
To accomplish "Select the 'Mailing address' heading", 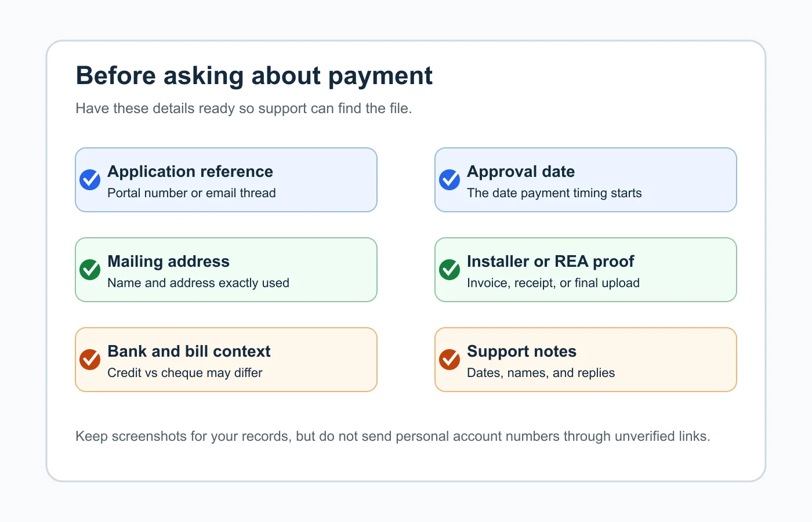I will 169,262.
